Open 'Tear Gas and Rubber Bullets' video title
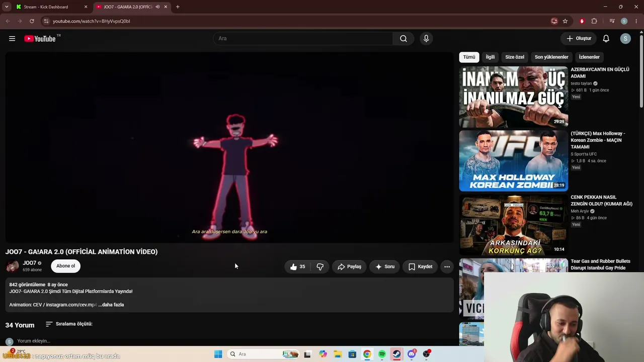Viewport: 644px width, 362px height. pos(600,264)
